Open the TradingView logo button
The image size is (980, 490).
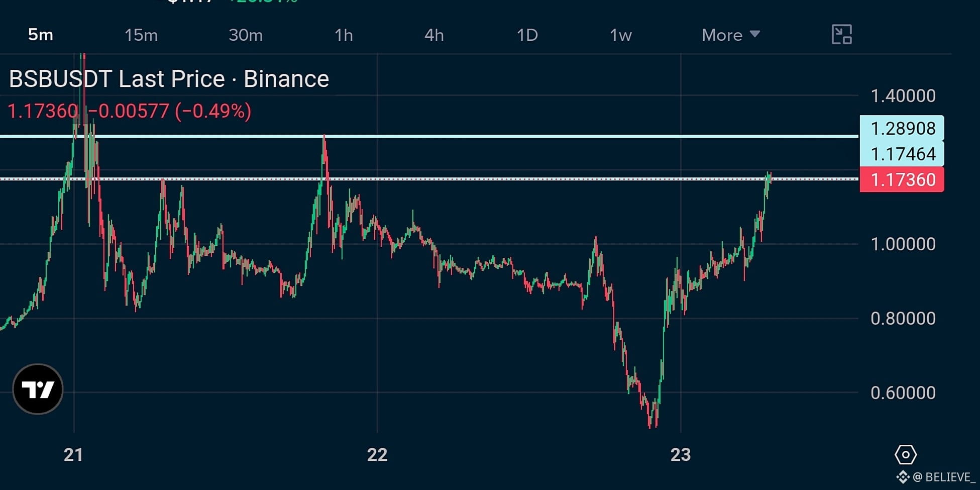(38, 389)
